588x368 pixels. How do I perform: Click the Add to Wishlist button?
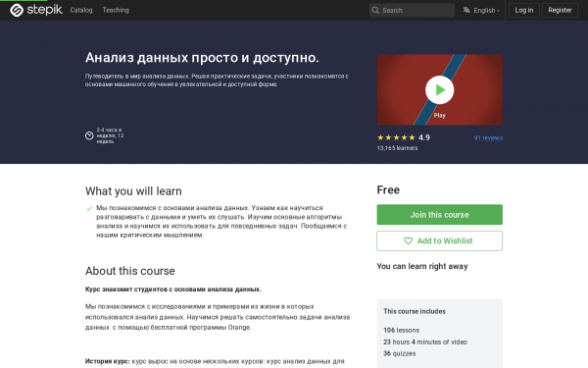pyautogui.click(x=439, y=240)
